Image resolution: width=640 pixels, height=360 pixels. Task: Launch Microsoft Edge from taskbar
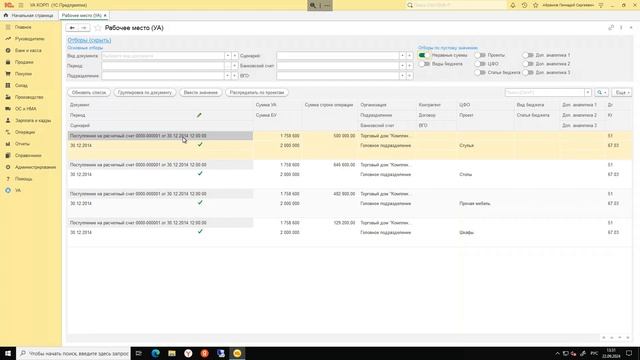(156, 353)
